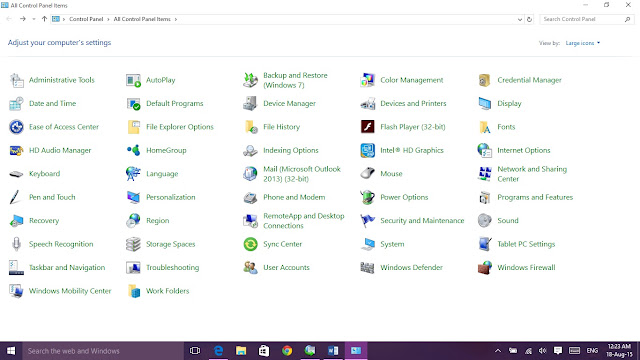This screenshot has width=640, height=360.
Task: Click the System link
Action: click(392, 244)
